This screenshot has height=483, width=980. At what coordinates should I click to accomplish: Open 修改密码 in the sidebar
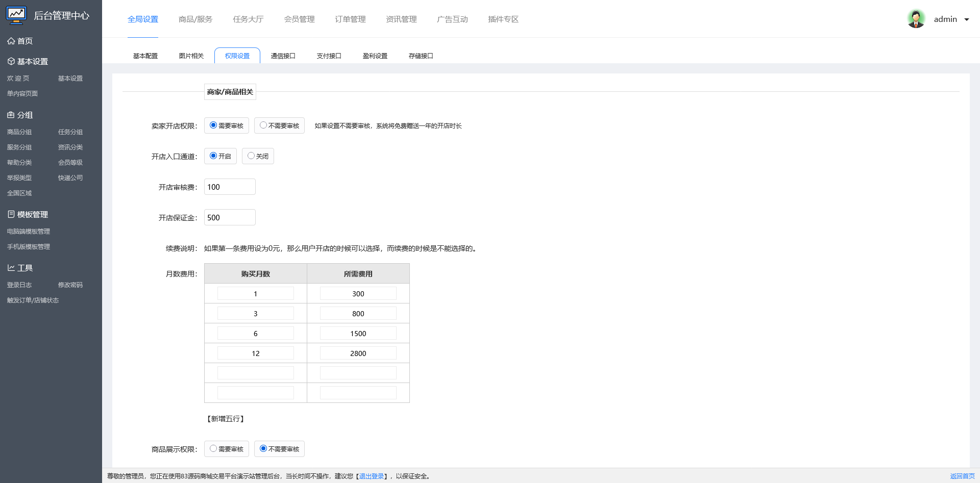70,285
